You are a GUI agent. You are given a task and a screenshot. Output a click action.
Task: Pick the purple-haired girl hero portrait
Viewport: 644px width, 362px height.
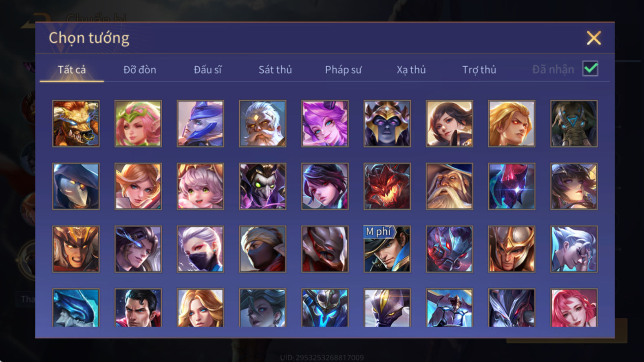point(325,124)
